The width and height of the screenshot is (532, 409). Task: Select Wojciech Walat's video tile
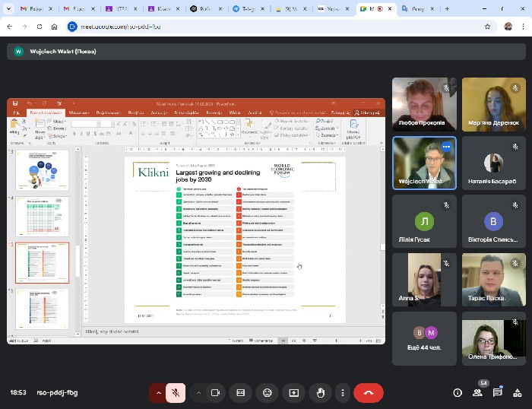tap(424, 163)
